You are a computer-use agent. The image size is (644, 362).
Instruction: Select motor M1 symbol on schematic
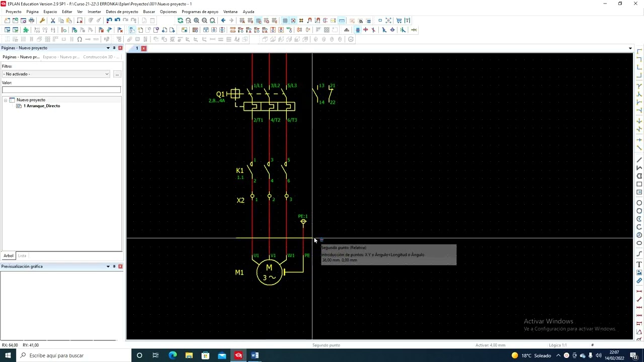(270, 273)
